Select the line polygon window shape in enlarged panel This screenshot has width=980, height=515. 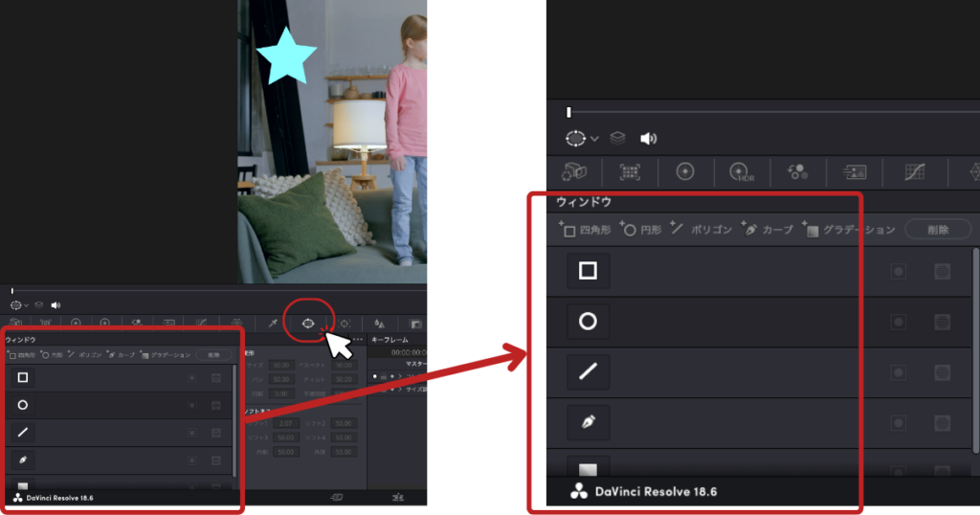[588, 371]
